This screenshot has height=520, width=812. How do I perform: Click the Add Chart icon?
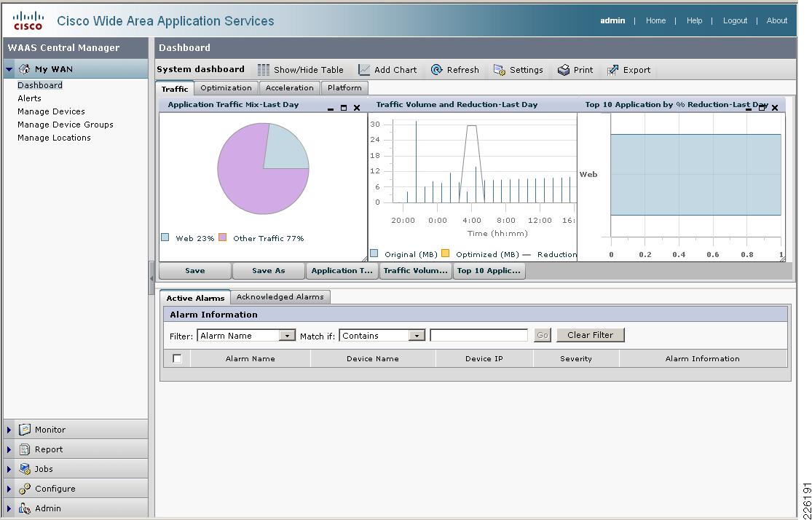[364, 70]
